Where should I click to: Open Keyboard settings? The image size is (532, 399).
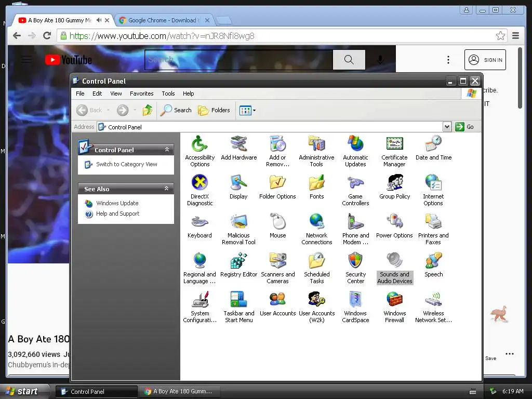coord(199,226)
